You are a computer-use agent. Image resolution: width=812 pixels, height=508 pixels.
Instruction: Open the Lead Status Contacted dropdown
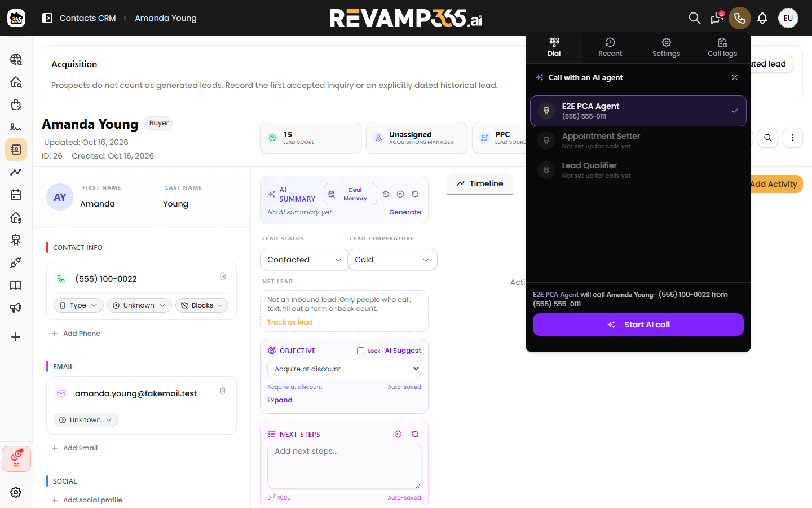coord(304,260)
